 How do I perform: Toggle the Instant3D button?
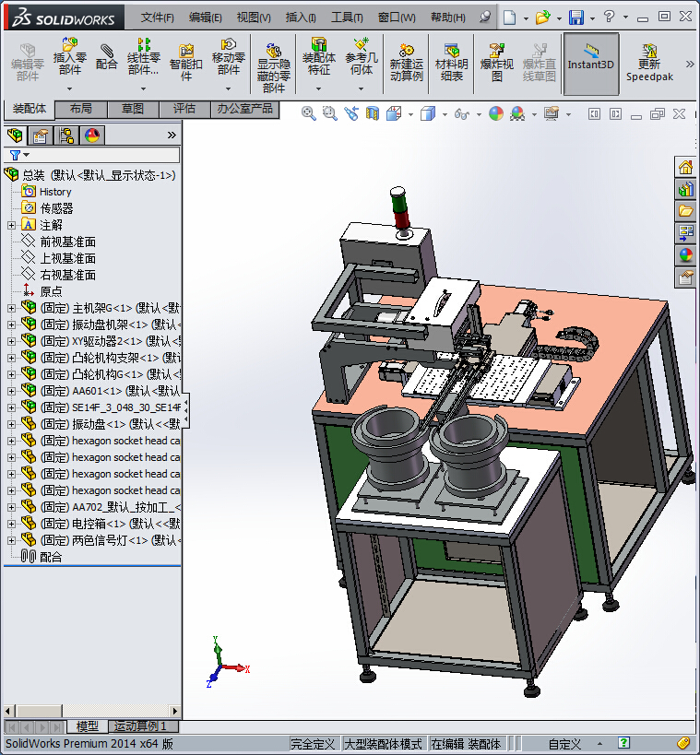(x=591, y=64)
